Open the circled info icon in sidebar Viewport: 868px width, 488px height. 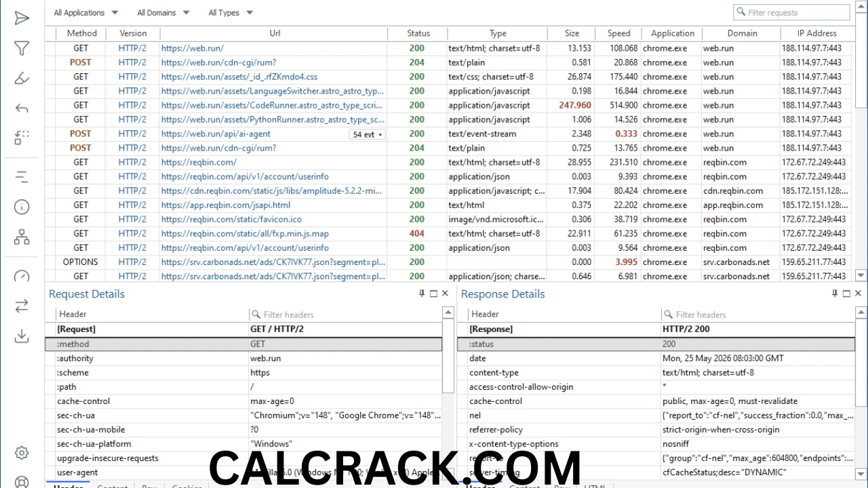tap(22, 207)
